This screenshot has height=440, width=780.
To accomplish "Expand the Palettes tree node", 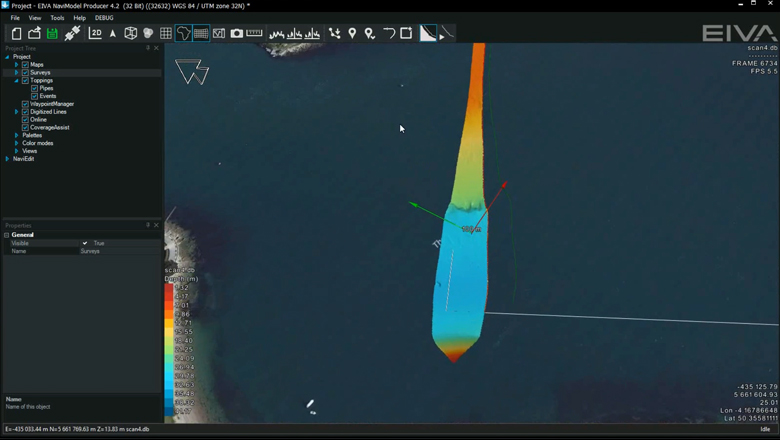I will (16, 135).
